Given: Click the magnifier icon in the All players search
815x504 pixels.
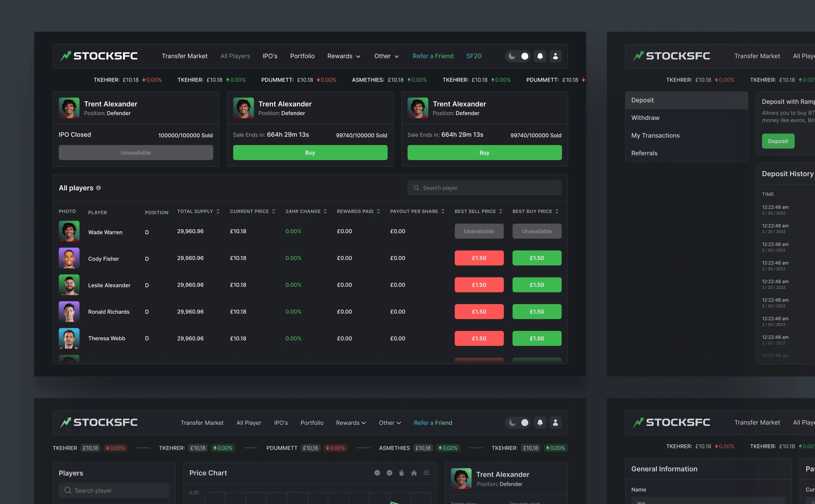Looking at the screenshot, I should [416, 188].
